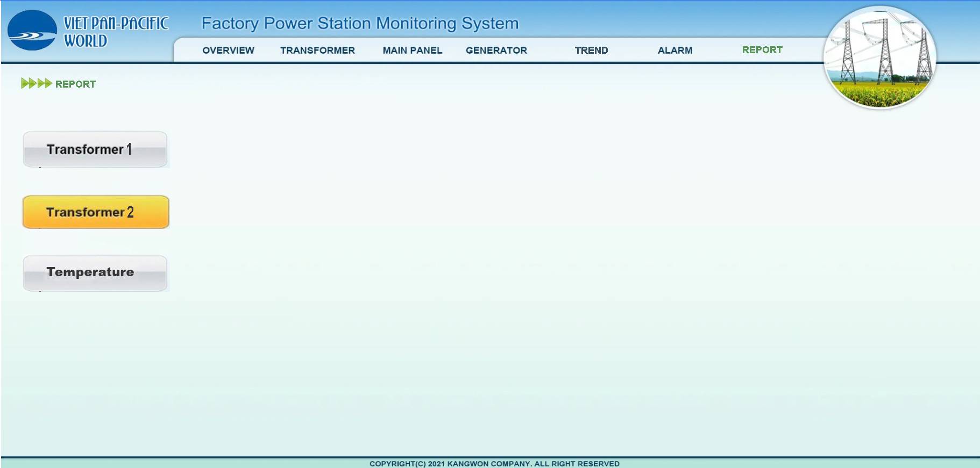
Task: Click the Kangwon Company copyright footer text
Action: click(494, 463)
